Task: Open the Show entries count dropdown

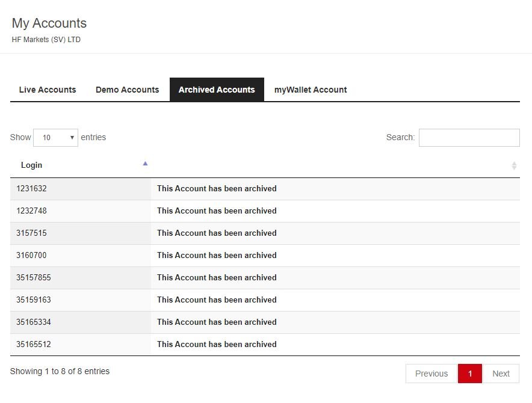Action: tap(55, 138)
